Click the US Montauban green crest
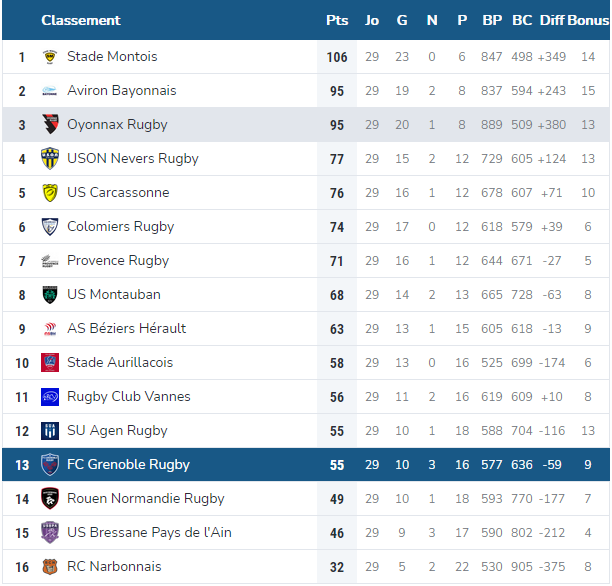The height and width of the screenshot is (586, 612). pyautogui.click(x=50, y=295)
